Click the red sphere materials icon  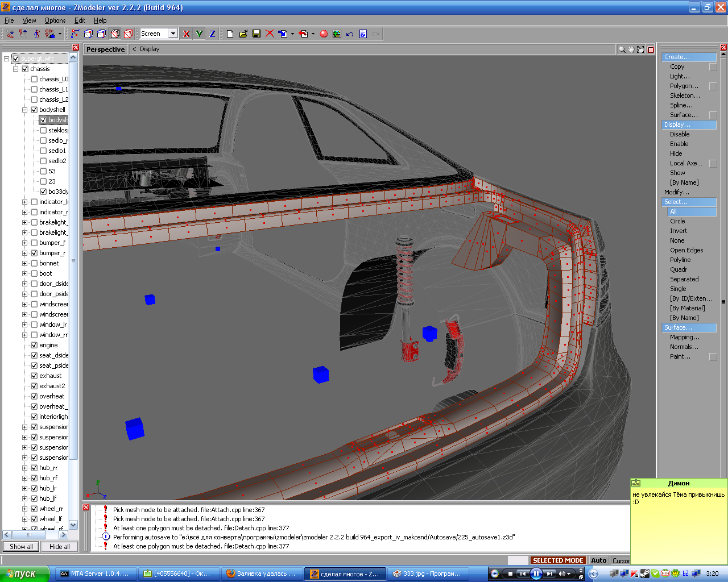pos(324,34)
